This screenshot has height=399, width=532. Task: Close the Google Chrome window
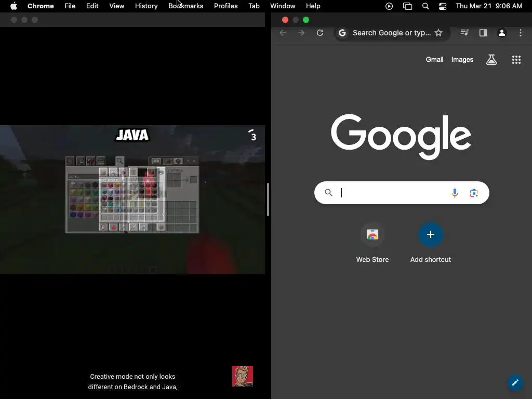pos(285,20)
